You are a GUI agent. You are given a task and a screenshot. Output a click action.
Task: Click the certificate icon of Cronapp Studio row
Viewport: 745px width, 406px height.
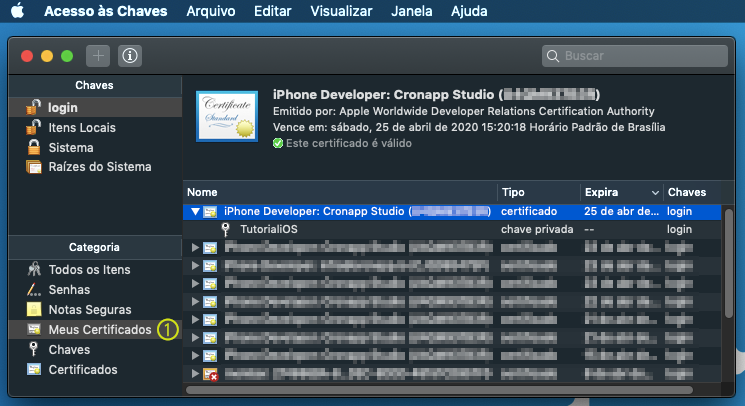point(210,212)
